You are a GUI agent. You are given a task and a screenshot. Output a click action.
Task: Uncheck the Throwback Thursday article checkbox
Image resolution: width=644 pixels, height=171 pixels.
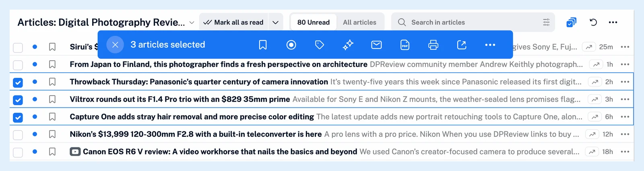click(18, 83)
